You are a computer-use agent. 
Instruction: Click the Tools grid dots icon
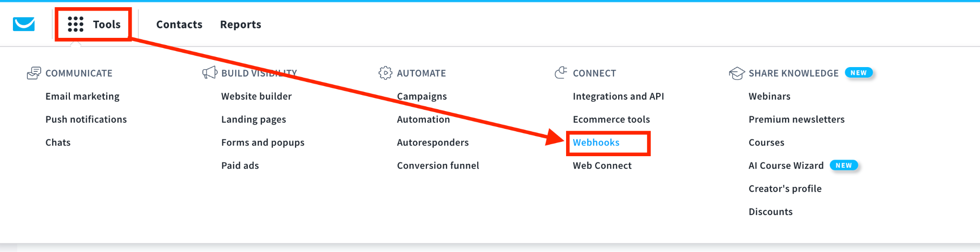pos(76,24)
